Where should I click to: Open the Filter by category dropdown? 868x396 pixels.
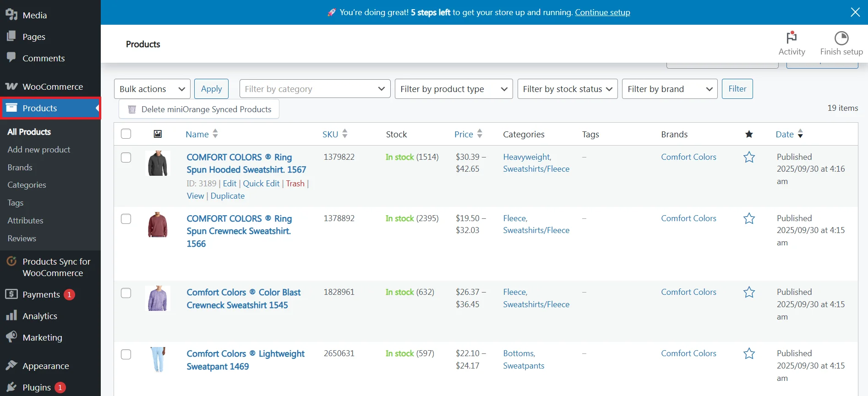[x=315, y=89]
